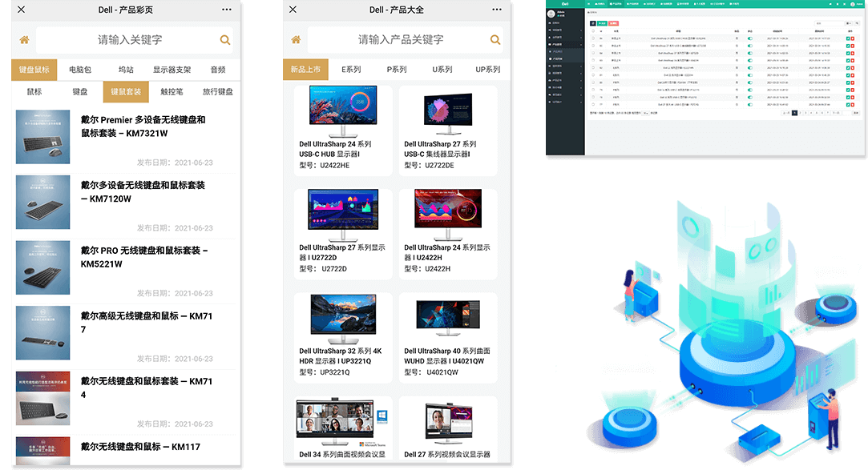Select the 键盘鼠标 category tab

pos(34,70)
